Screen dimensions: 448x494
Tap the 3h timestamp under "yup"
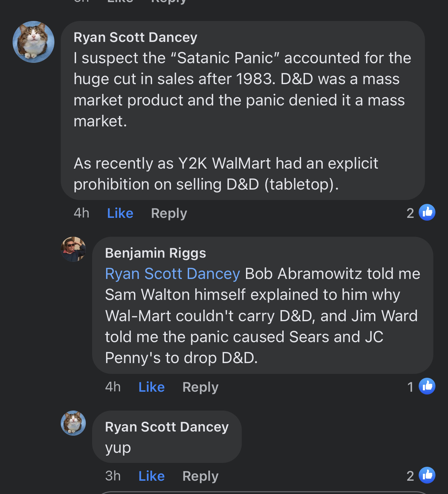113,476
